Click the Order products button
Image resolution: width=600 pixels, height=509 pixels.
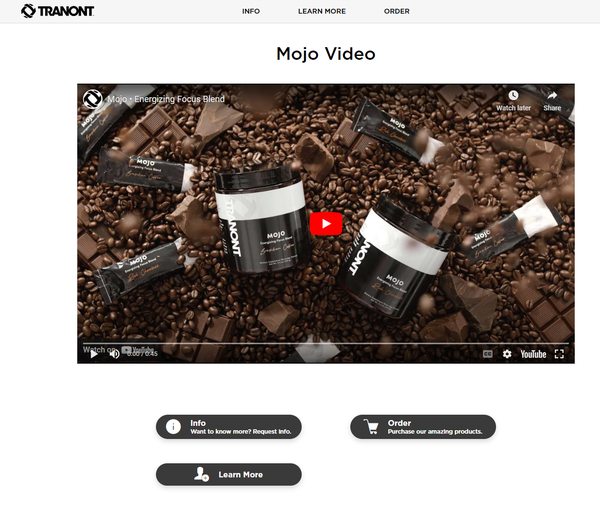click(x=423, y=427)
